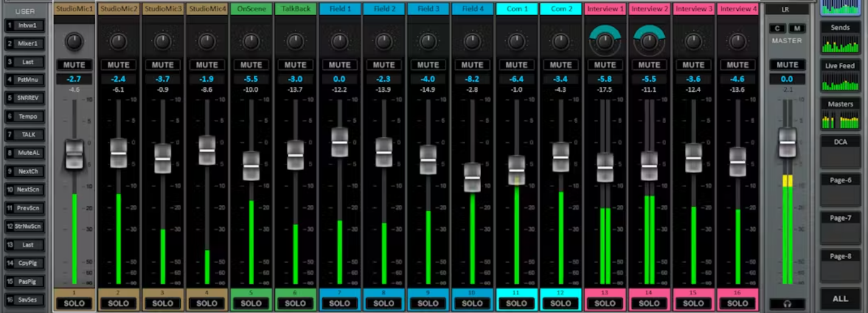Click the master headphone monitor icon
Screen dimensions: 868x313
[787, 303]
